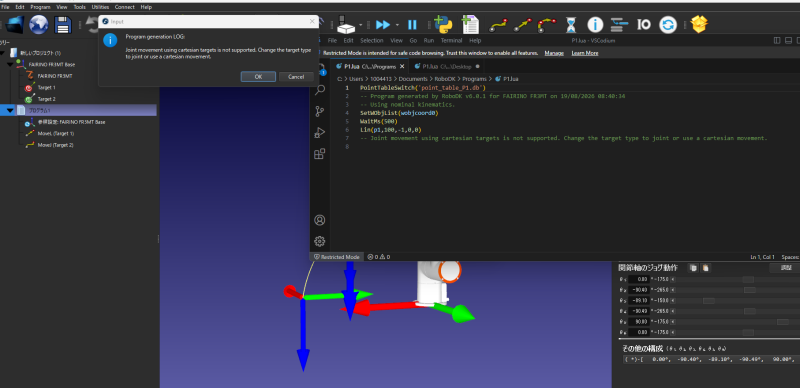The image size is (800, 388).
Task: Click the add-in package box icon
Action: [699, 25]
